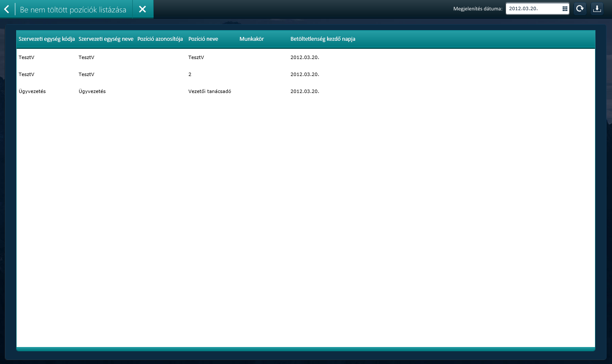Image resolution: width=612 pixels, height=364 pixels.
Task: Sort by Szervezeti egység neve column
Action: click(106, 39)
